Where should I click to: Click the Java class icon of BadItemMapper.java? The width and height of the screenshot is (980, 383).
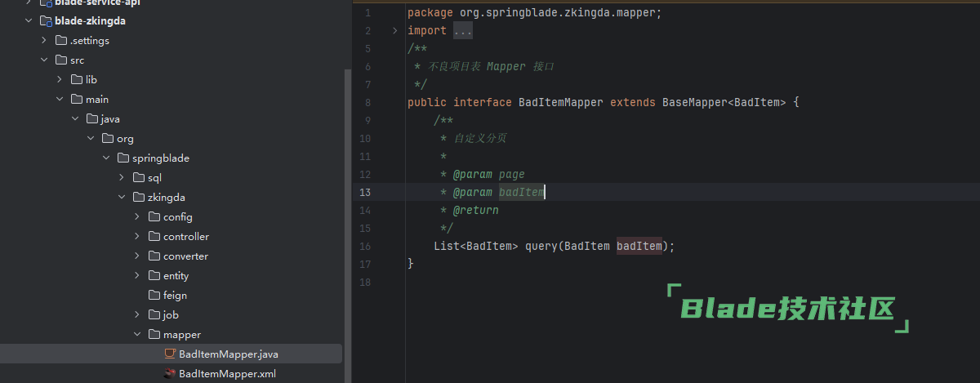[169, 354]
